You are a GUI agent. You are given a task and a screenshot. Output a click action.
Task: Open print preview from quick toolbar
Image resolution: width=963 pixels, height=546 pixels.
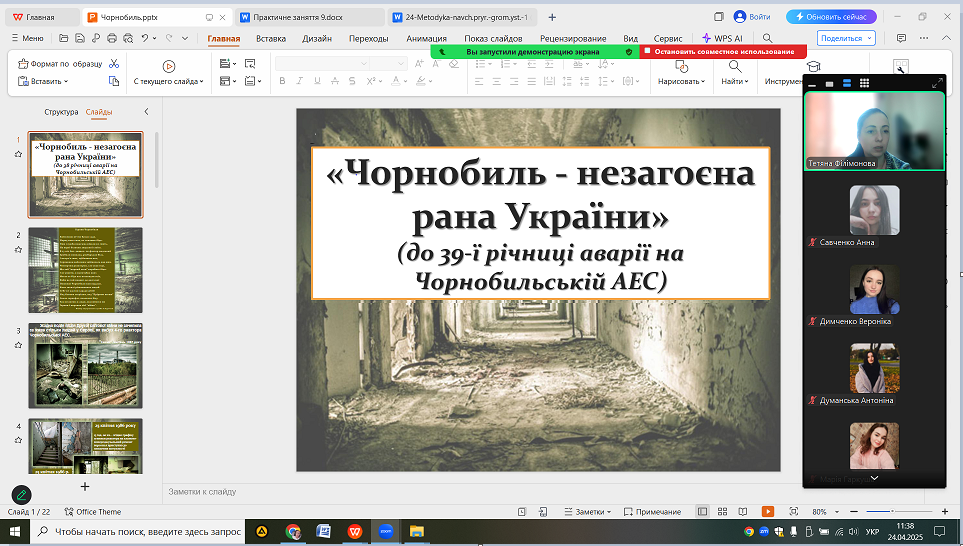coord(128,38)
